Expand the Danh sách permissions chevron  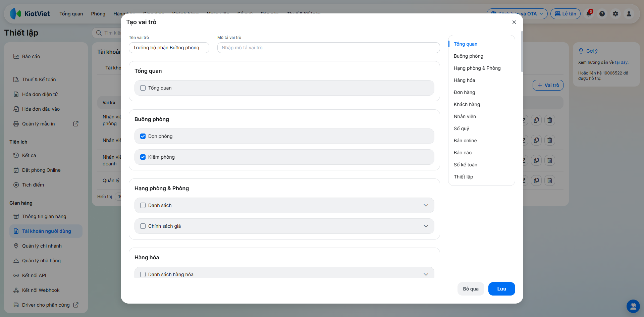coord(426,205)
